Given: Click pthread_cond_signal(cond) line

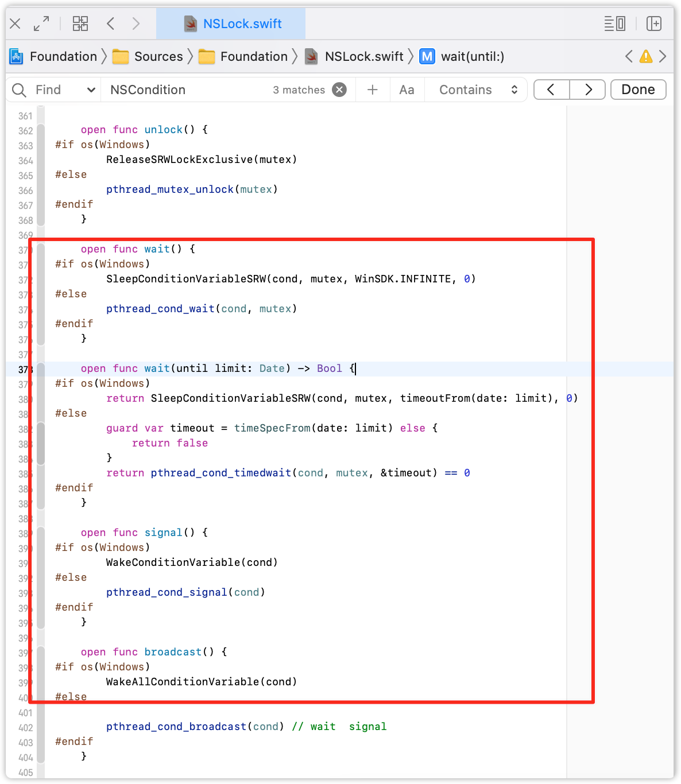Looking at the screenshot, I should pyautogui.click(x=185, y=592).
